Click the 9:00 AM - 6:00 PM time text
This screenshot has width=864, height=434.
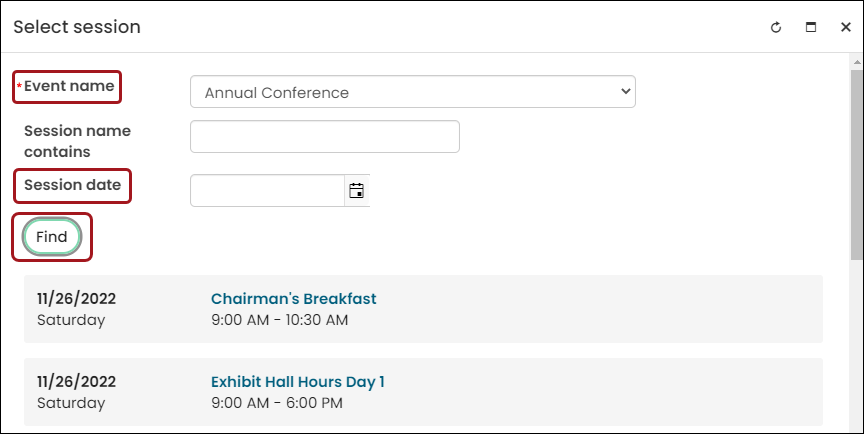277,403
